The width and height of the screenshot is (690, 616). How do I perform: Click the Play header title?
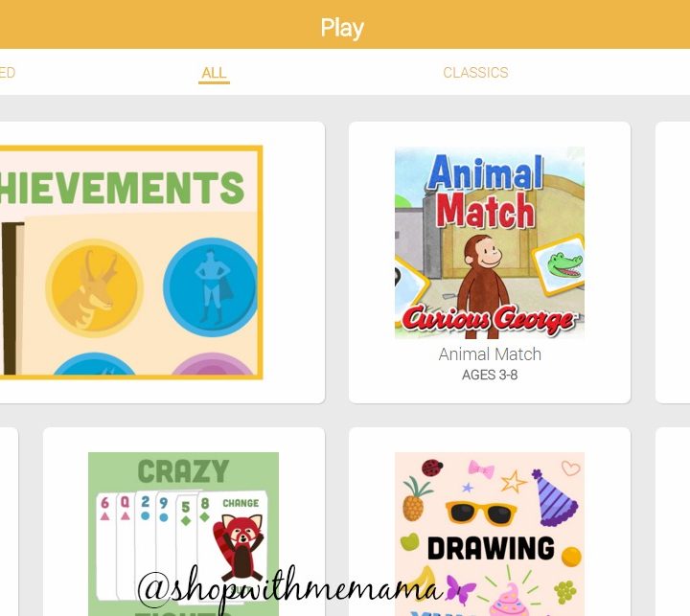(342, 28)
